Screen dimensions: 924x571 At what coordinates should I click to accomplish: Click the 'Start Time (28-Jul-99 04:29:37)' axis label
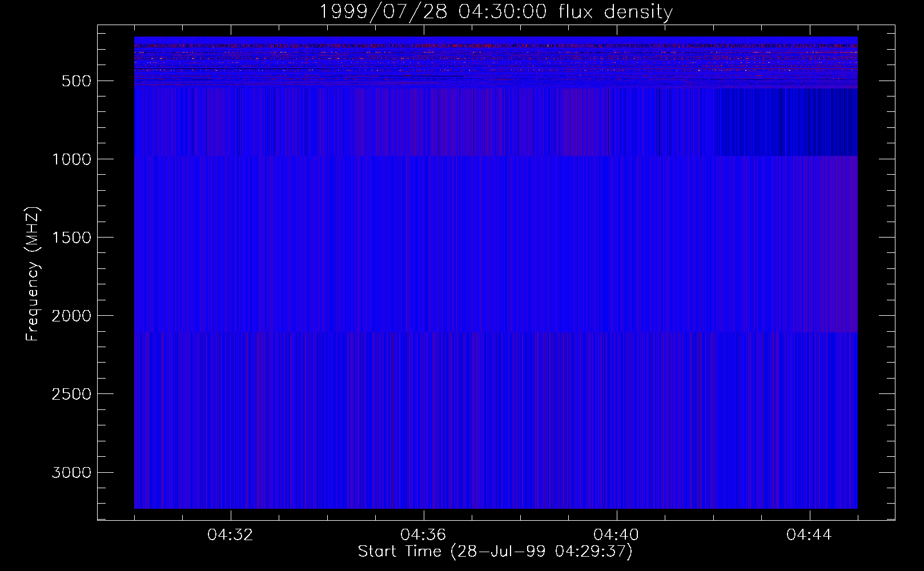495,552
